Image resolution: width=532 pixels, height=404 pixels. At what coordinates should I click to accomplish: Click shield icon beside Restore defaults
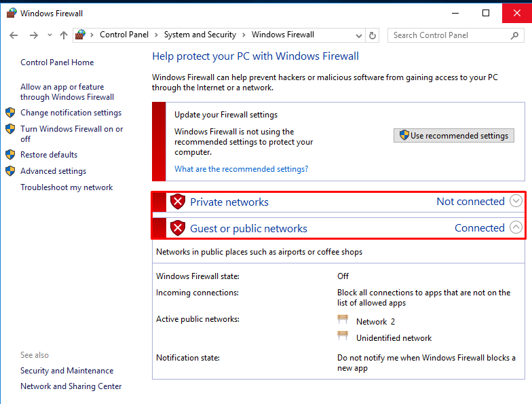10,155
